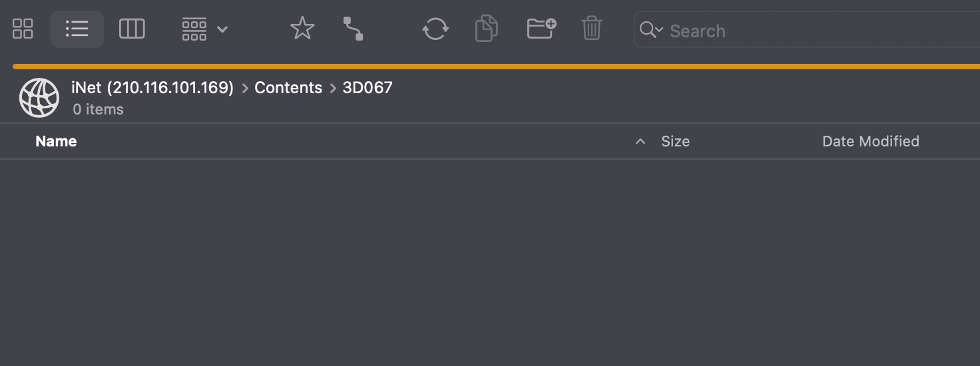Screen dimensions: 980x366
Task: Select the 3D067 breadcrumb folder
Action: [x=367, y=87]
